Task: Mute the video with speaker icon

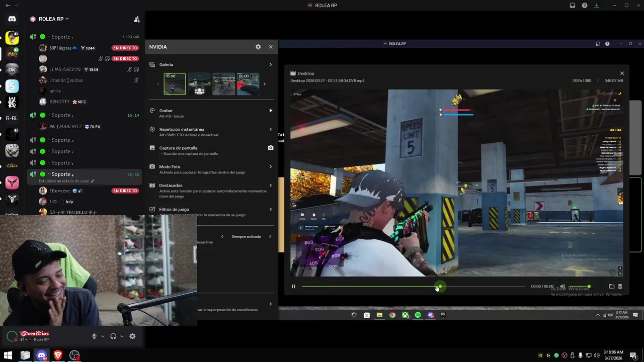Action: pyautogui.click(x=562, y=287)
